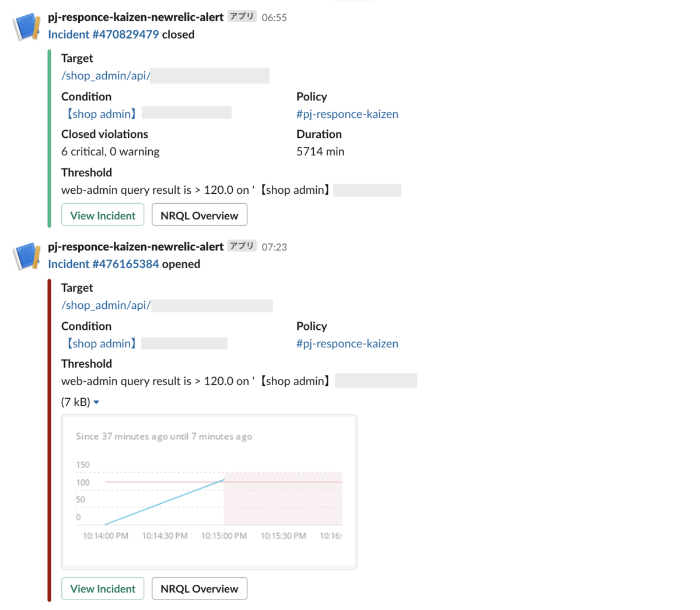
Task: Collapse the (7 kB) image attachment arrow
Action: coord(96,402)
